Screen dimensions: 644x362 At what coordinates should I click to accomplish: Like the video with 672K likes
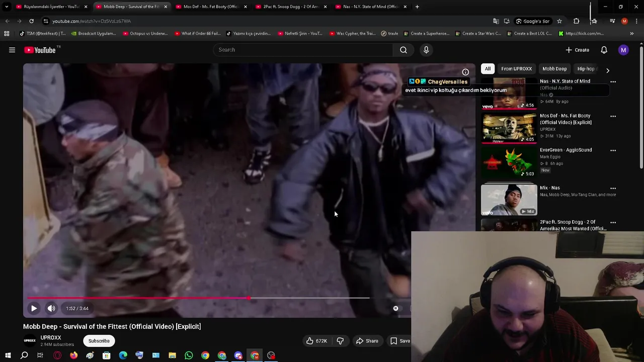[x=317, y=341]
